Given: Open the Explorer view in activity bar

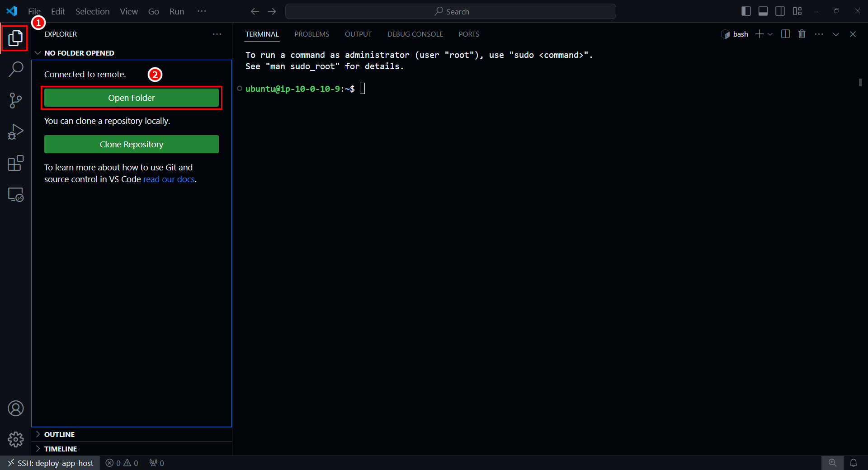Looking at the screenshot, I should coord(15,38).
